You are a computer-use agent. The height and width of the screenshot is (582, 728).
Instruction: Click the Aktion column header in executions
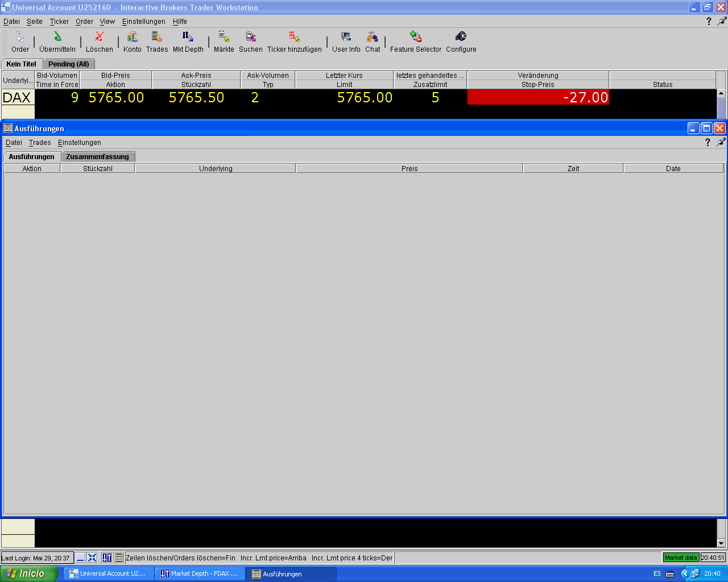click(x=32, y=168)
